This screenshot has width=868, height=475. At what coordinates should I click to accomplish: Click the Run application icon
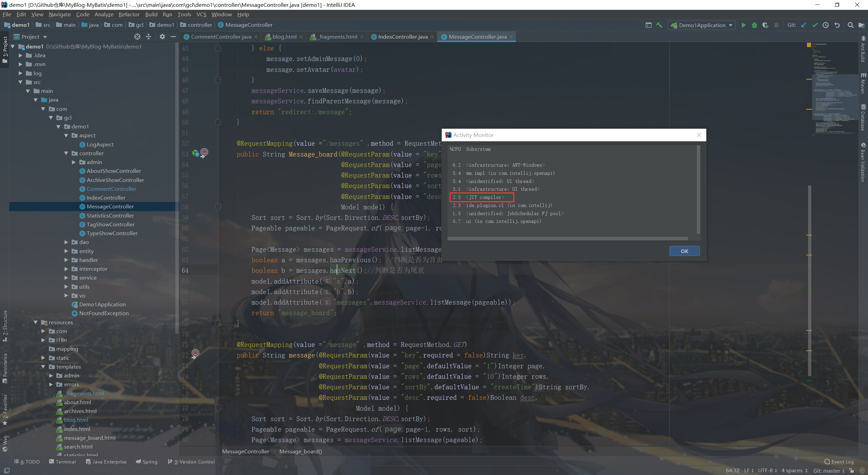point(744,25)
